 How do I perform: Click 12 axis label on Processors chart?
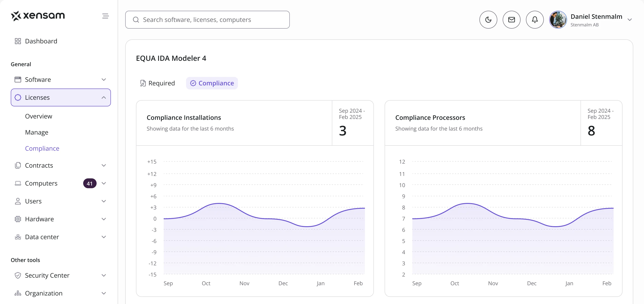(402, 162)
